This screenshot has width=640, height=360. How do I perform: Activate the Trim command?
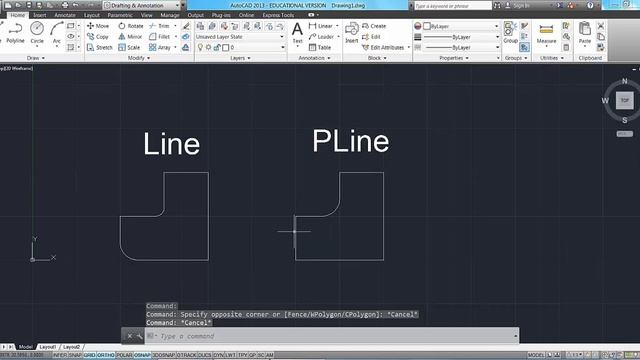[159, 26]
